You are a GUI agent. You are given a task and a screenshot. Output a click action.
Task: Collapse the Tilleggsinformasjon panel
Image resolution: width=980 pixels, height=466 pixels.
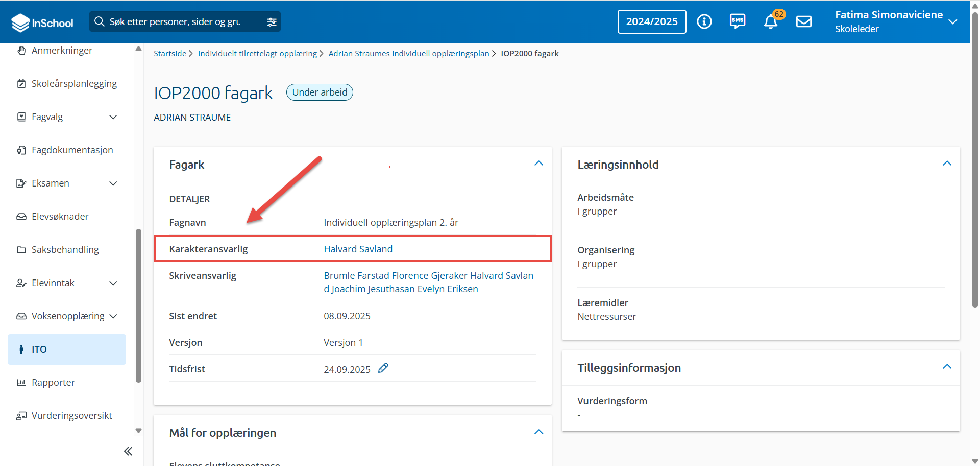pyautogui.click(x=947, y=367)
